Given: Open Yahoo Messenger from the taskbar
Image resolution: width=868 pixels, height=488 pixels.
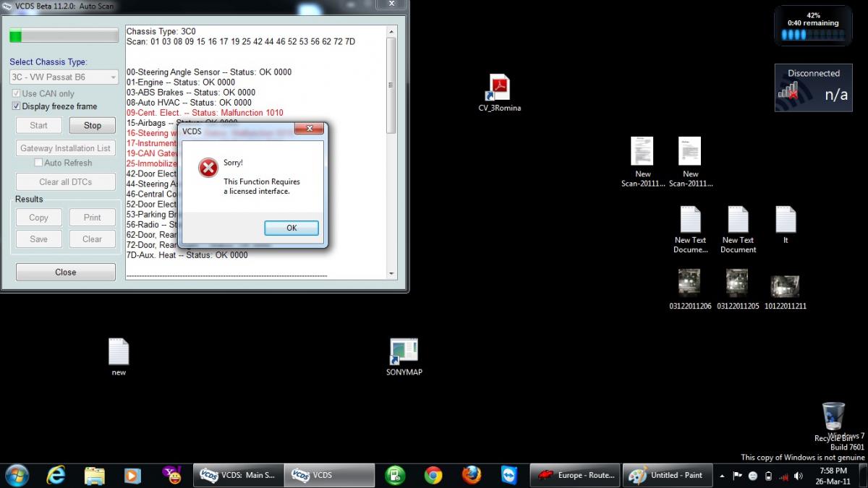Looking at the screenshot, I should [x=171, y=475].
